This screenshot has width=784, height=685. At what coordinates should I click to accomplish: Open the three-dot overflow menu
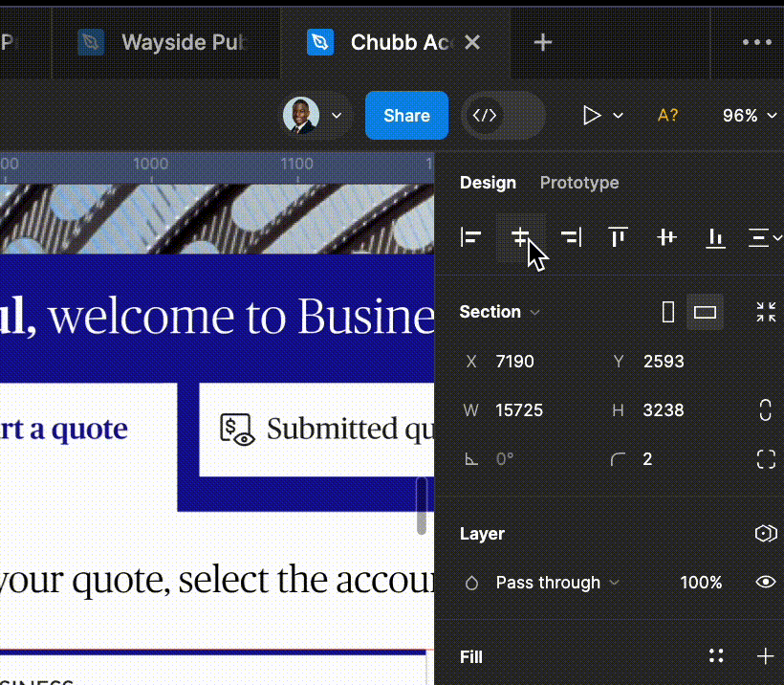click(x=756, y=42)
